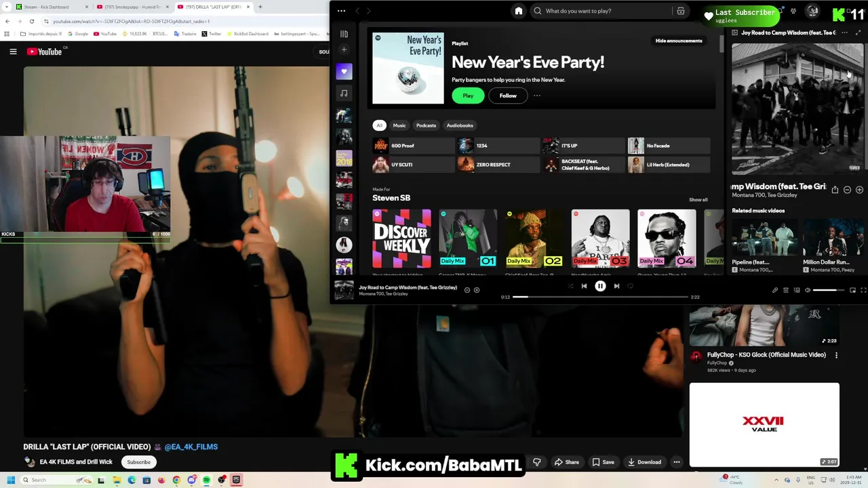Download the YouTube video
The image size is (868, 488).
click(x=644, y=462)
